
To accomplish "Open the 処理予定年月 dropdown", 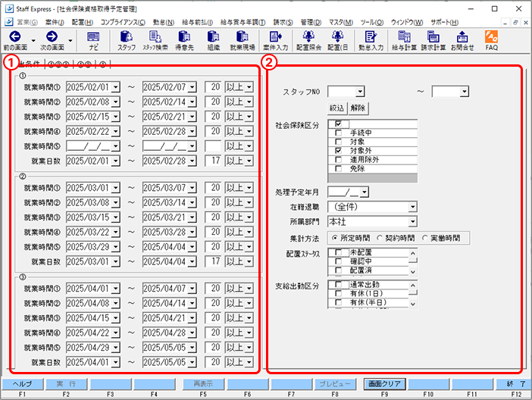I will coord(365,192).
